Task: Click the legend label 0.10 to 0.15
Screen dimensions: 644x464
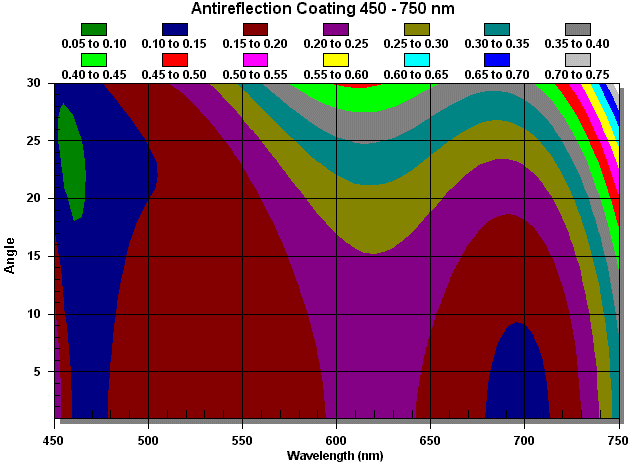Action: (x=174, y=44)
